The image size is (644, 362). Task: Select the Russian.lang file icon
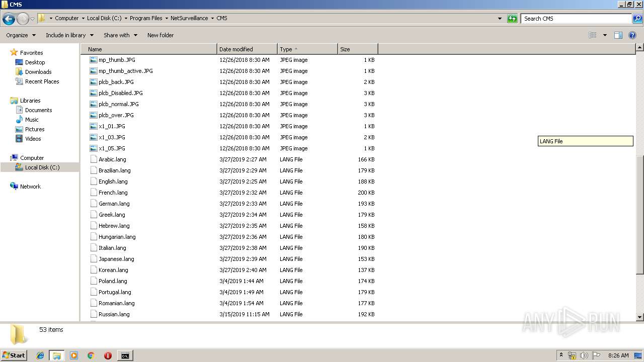click(x=93, y=314)
